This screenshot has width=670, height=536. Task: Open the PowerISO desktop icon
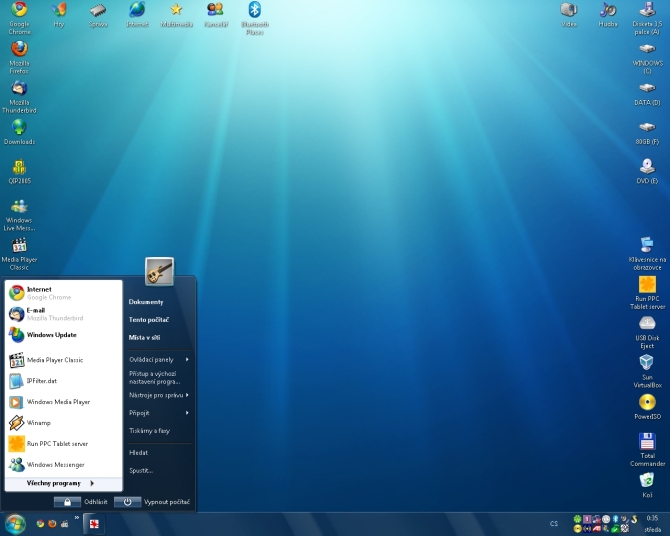[x=647, y=403]
